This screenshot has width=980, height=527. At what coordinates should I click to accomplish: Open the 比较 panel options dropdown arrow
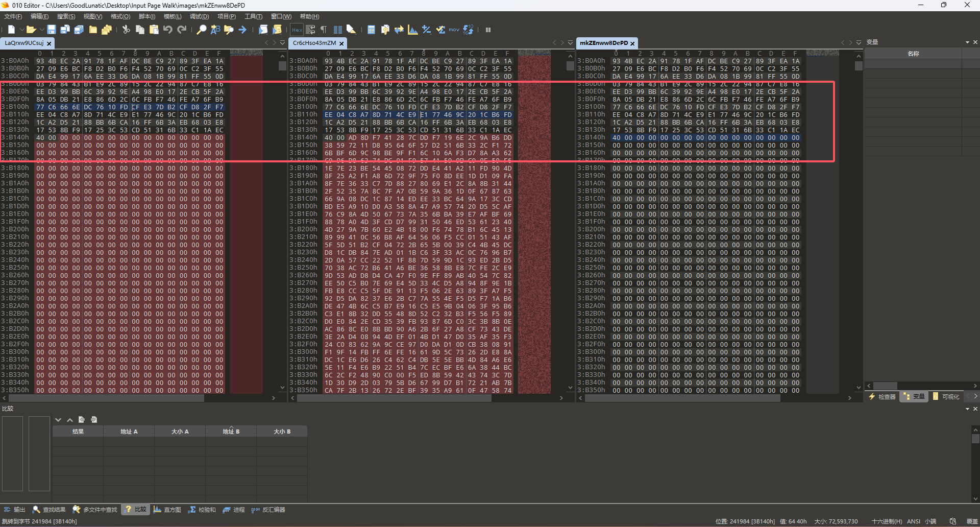967,409
